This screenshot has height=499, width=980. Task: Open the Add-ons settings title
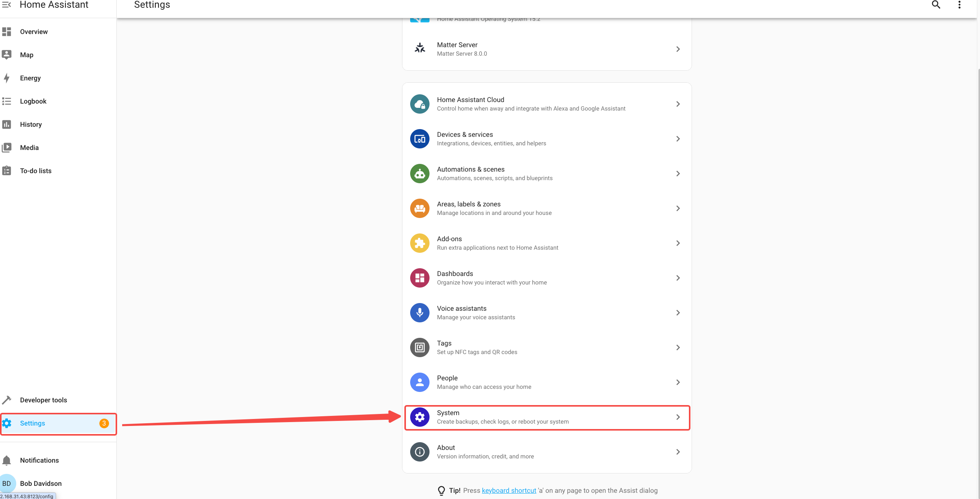[x=449, y=239]
